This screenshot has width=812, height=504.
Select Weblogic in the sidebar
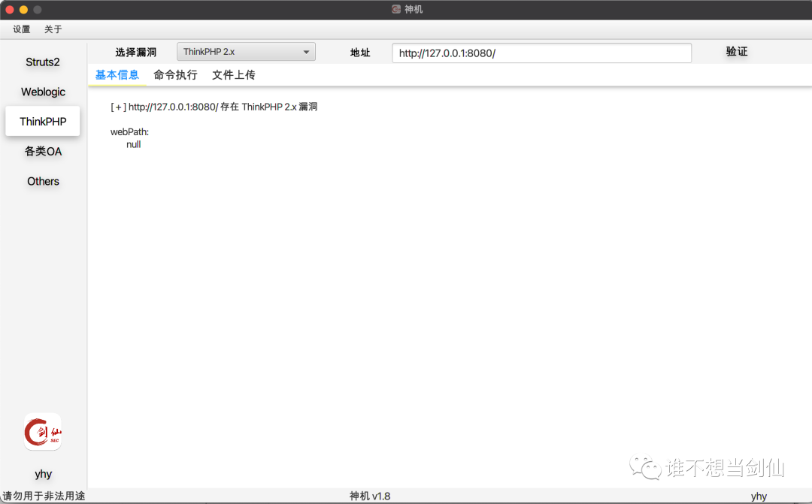pyautogui.click(x=42, y=92)
